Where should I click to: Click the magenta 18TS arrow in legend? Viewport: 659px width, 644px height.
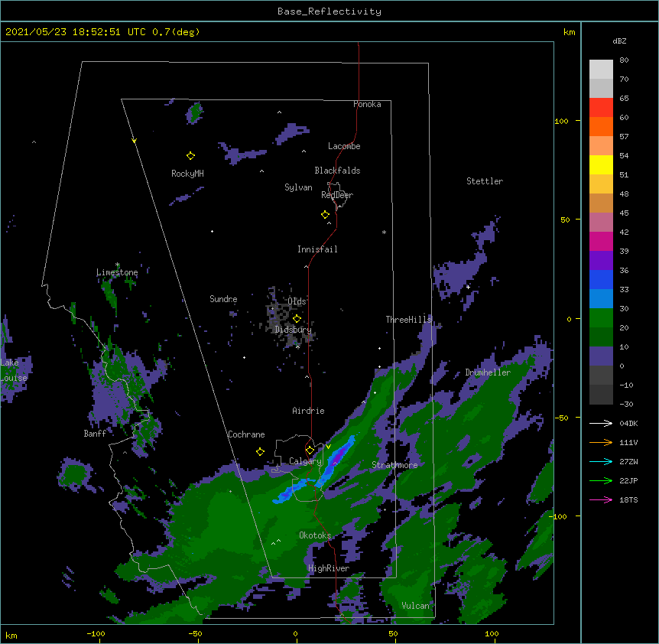coord(601,499)
